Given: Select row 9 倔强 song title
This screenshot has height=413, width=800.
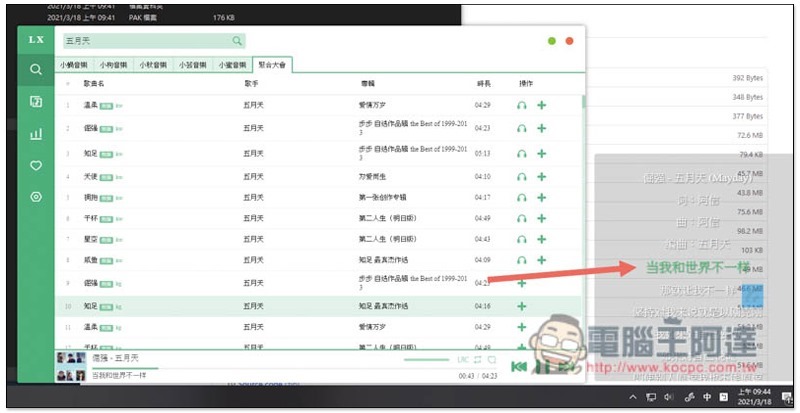Looking at the screenshot, I should (x=90, y=283).
